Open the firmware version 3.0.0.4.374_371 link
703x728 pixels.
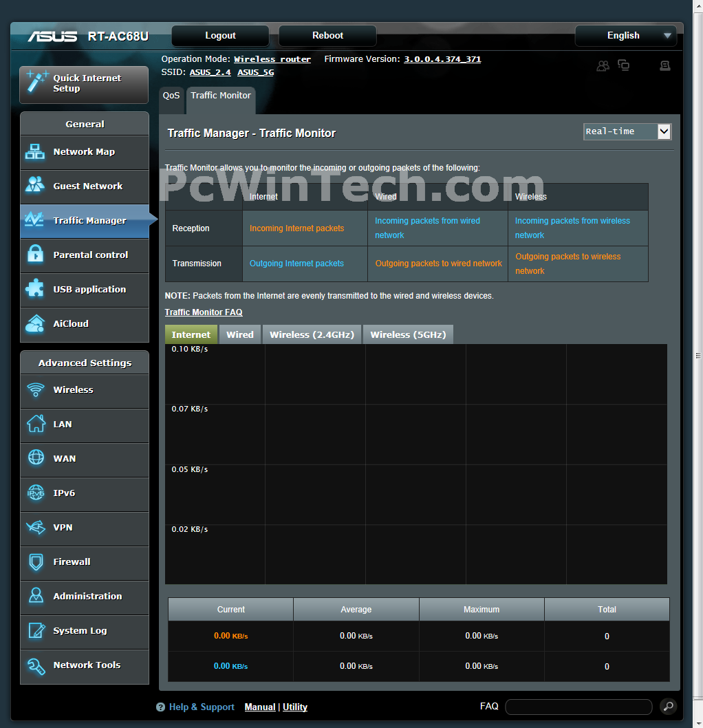tap(442, 59)
